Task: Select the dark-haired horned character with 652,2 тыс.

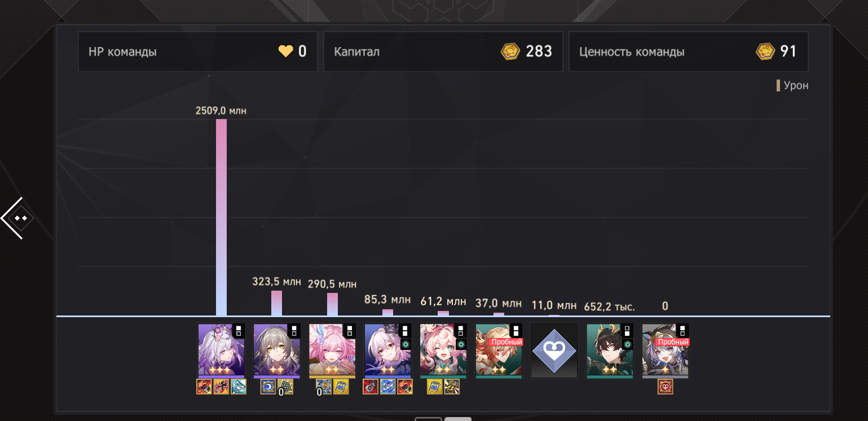Action: coord(610,350)
